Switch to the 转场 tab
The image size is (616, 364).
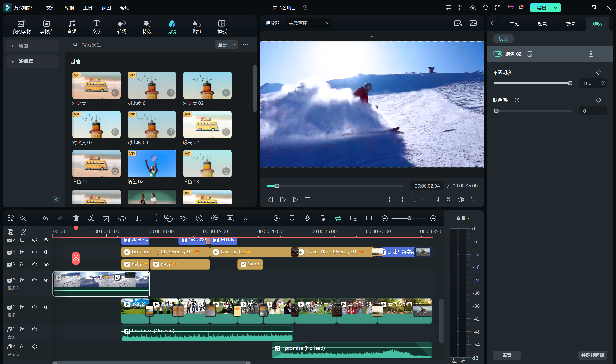[x=122, y=27]
